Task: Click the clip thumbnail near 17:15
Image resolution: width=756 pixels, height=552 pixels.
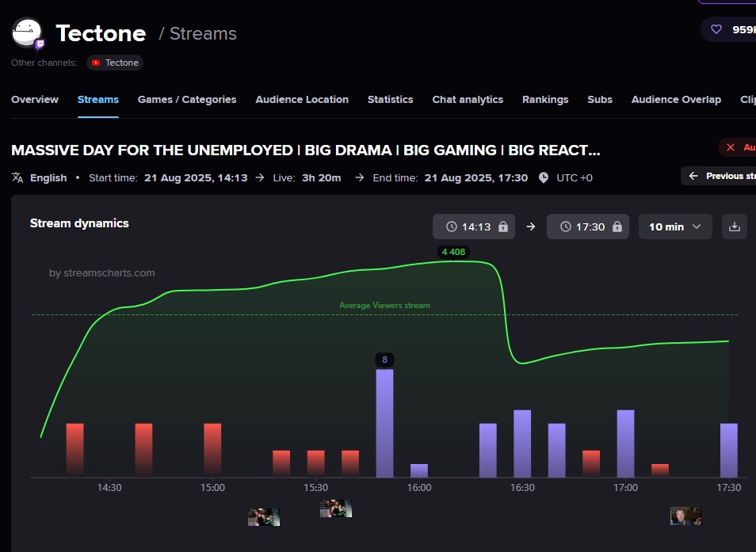Action: click(x=685, y=516)
